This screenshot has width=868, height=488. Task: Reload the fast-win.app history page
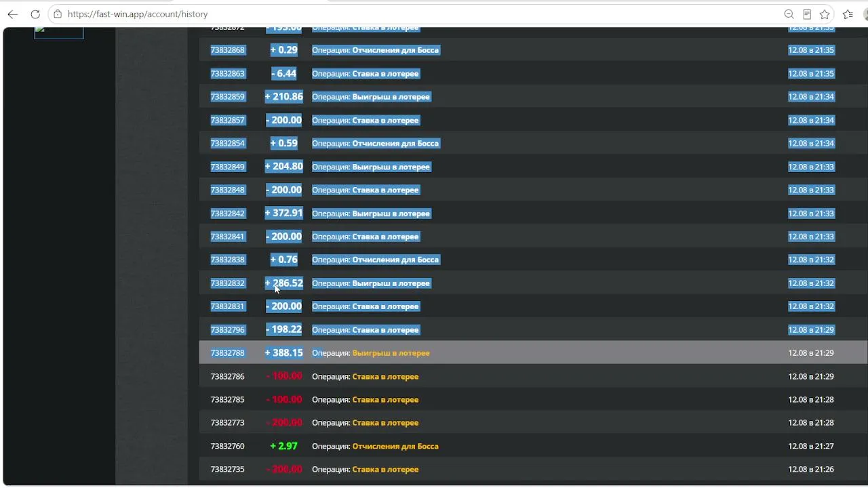(35, 14)
